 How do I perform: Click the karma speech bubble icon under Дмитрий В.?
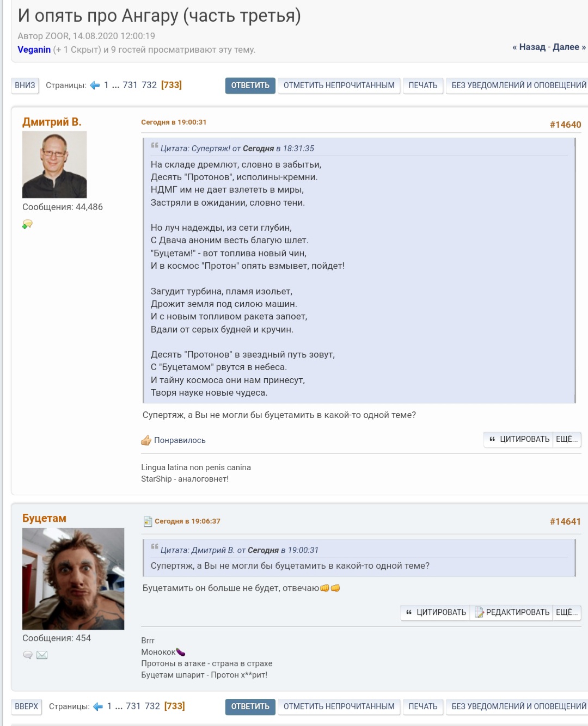(x=27, y=224)
